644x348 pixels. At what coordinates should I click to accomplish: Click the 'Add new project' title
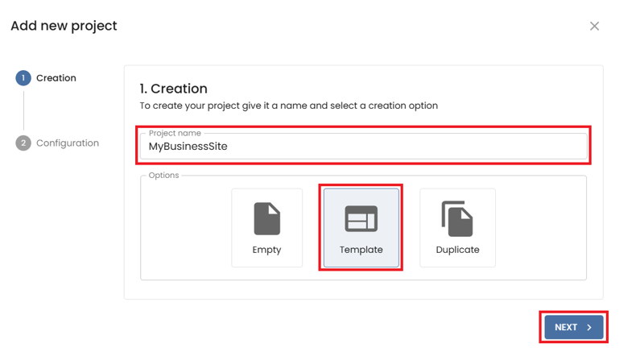(x=64, y=26)
